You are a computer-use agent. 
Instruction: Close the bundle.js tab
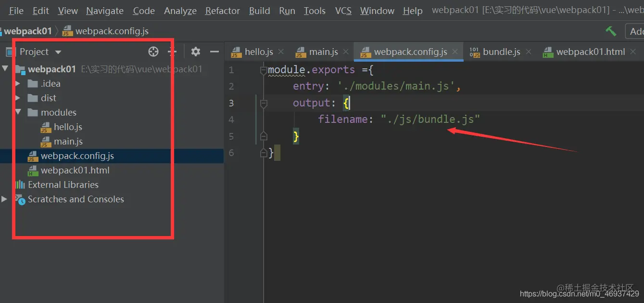[529, 52]
